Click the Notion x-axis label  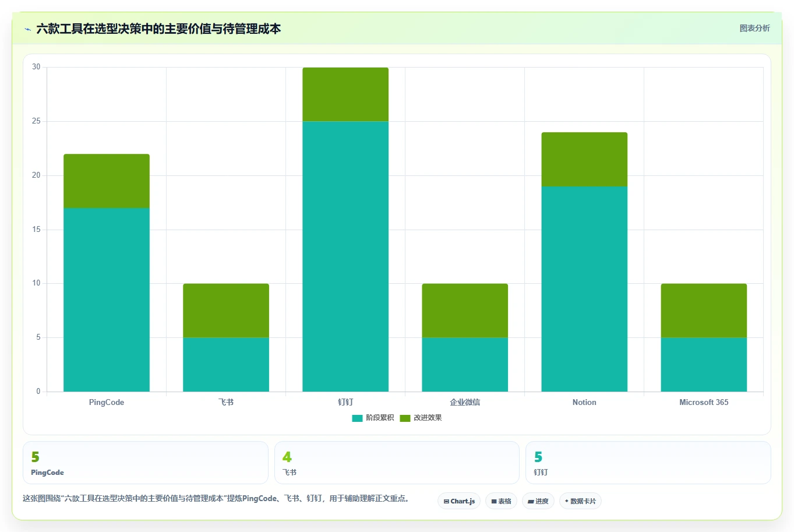(x=584, y=402)
